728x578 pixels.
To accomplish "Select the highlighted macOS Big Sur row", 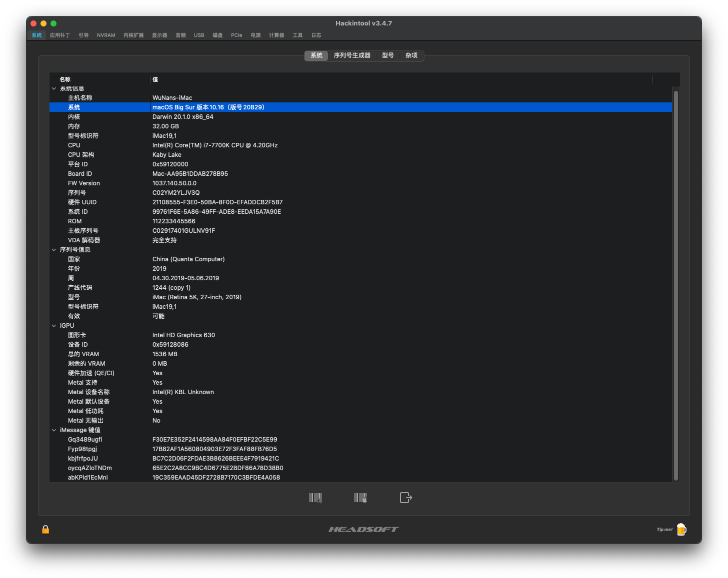I will click(x=360, y=107).
